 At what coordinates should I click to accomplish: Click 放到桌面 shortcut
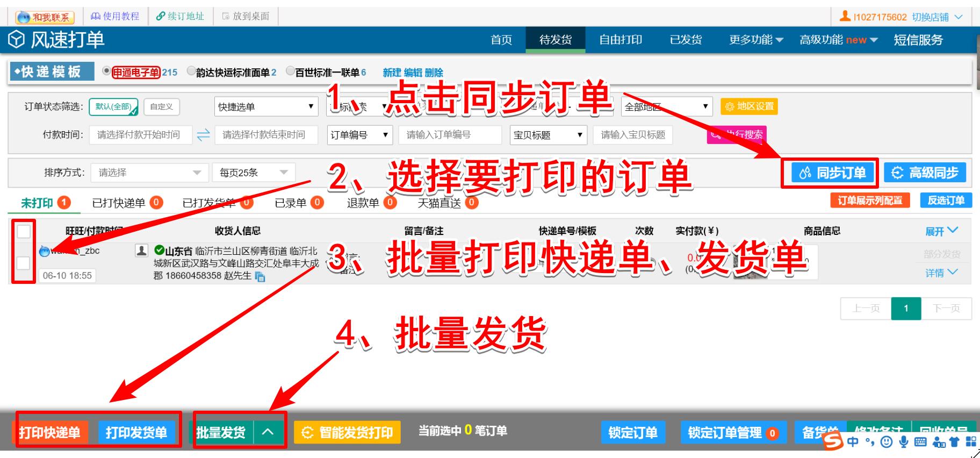(246, 16)
